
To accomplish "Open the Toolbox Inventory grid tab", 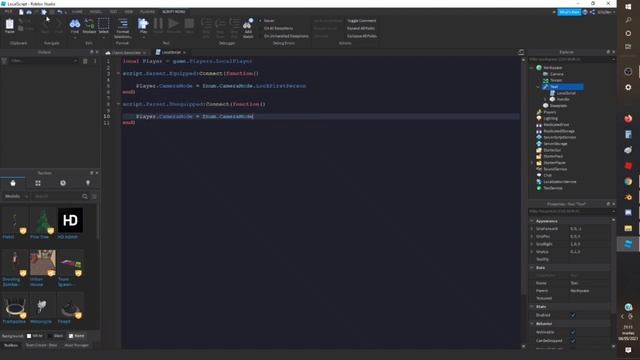I will [x=38, y=183].
